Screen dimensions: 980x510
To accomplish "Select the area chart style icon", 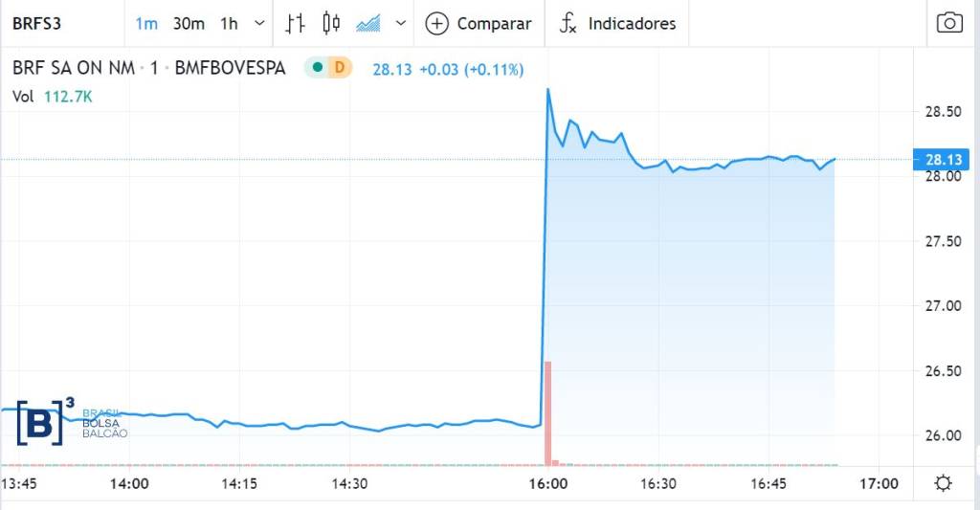I will pyautogui.click(x=368, y=24).
